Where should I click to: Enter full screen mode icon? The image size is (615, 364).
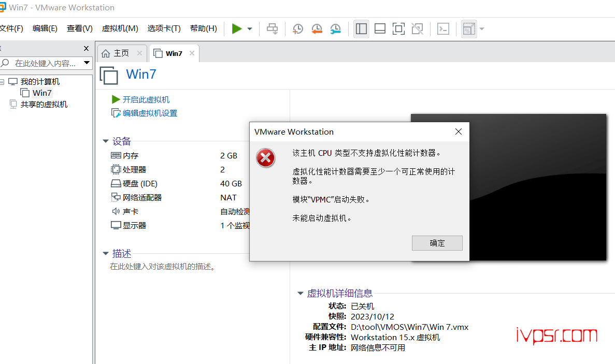click(398, 28)
